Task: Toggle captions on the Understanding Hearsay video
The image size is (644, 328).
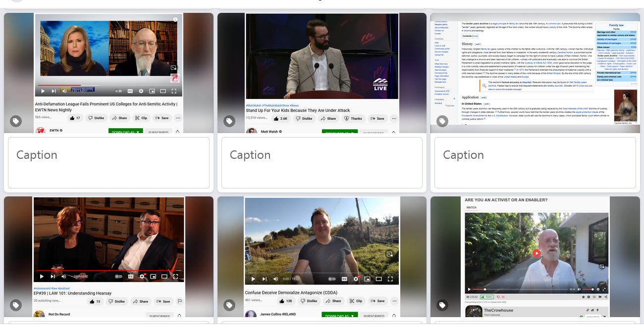Action: [131, 276]
